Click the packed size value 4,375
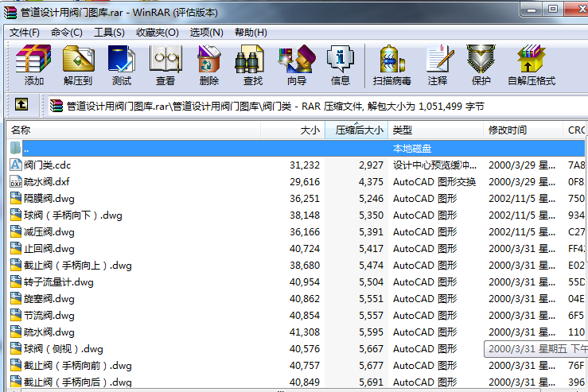588x392 pixels. click(x=371, y=182)
